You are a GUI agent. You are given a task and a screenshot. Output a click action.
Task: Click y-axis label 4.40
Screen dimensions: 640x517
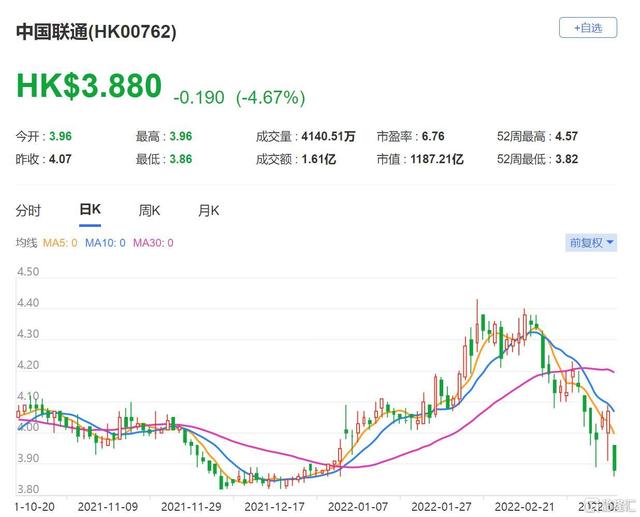pos(28,303)
